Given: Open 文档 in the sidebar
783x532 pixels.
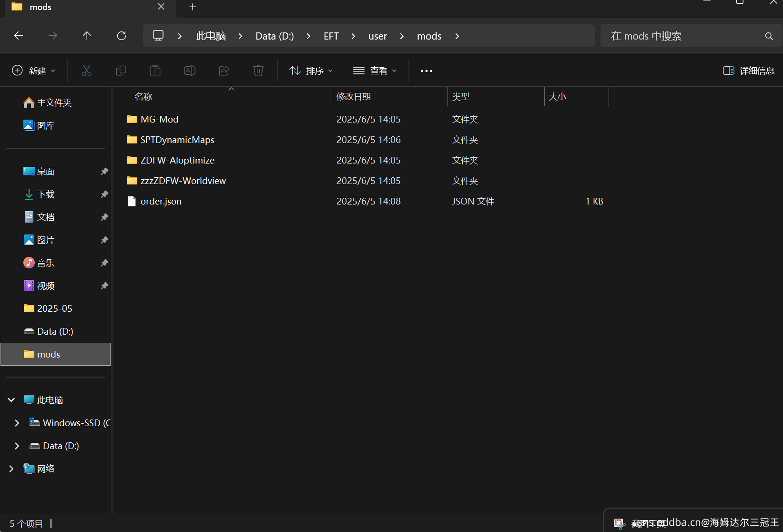Looking at the screenshot, I should (x=39, y=217).
